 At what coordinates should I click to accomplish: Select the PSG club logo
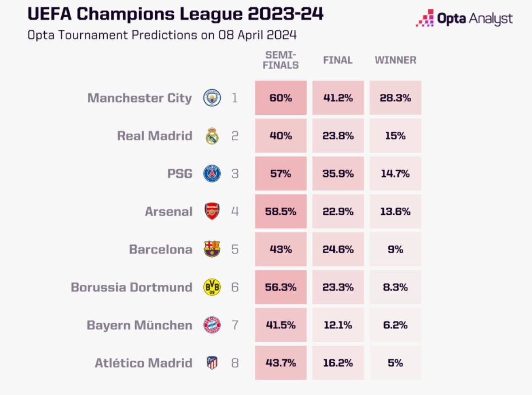pyautogui.click(x=212, y=174)
